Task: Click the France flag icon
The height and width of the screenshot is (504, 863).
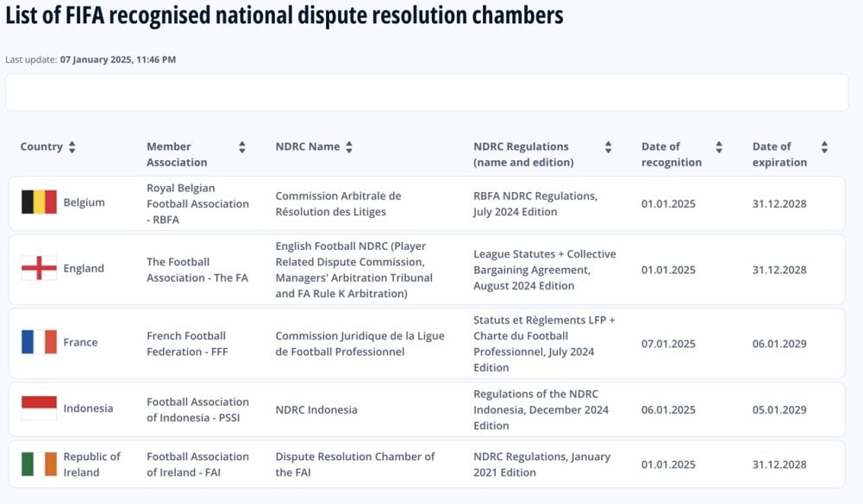Action: click(x=38, y=342)
